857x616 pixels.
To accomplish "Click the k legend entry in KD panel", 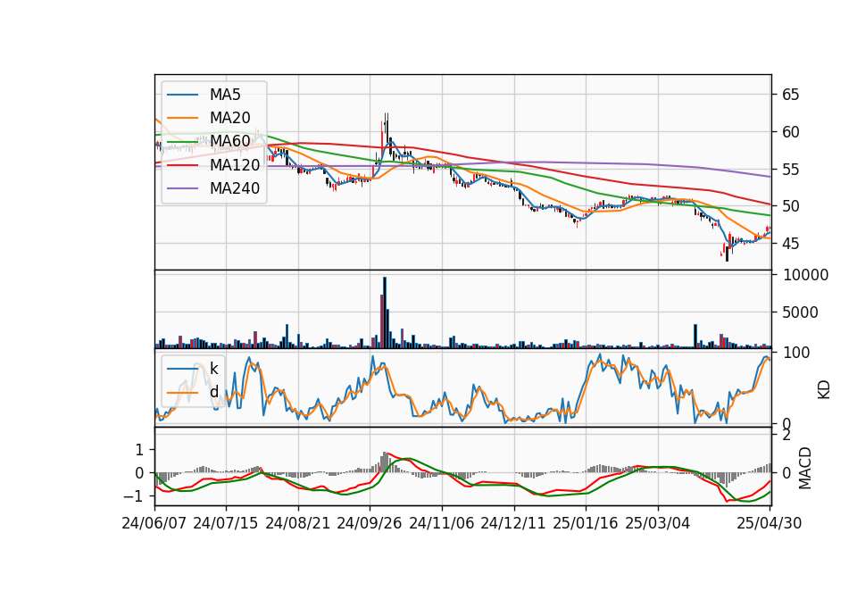I will [x=193, y=369].
